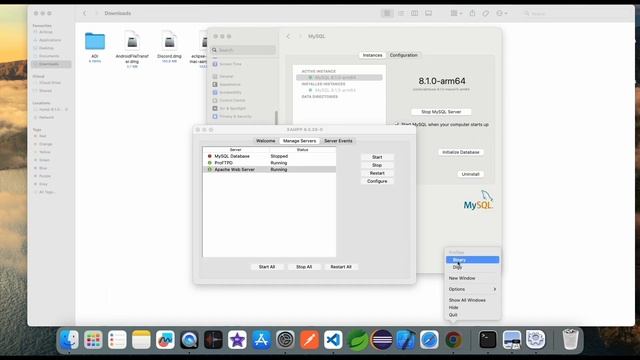Click Start button in XAMPP
640x360 pixels.
point(377,157)
